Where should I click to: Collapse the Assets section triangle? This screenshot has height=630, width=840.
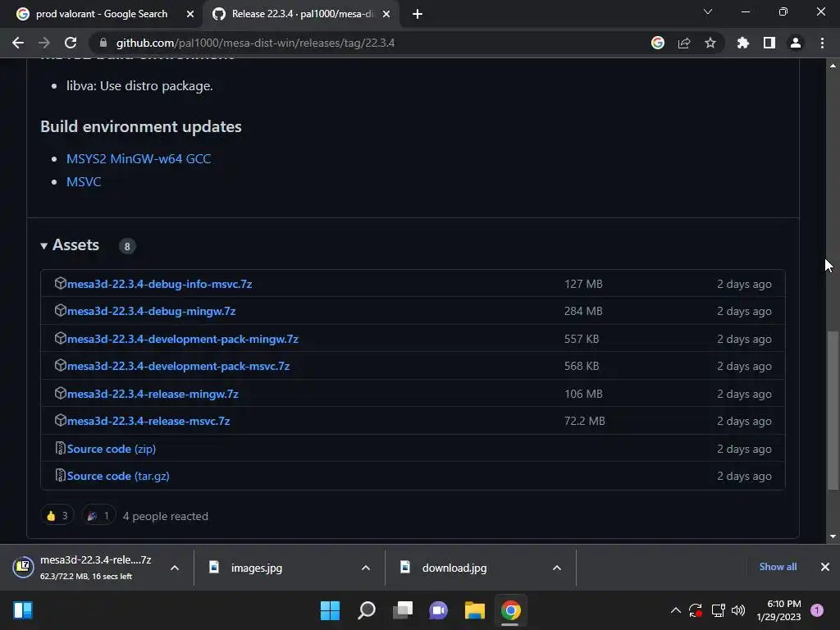pyautogui.click(x=44, y=246)
